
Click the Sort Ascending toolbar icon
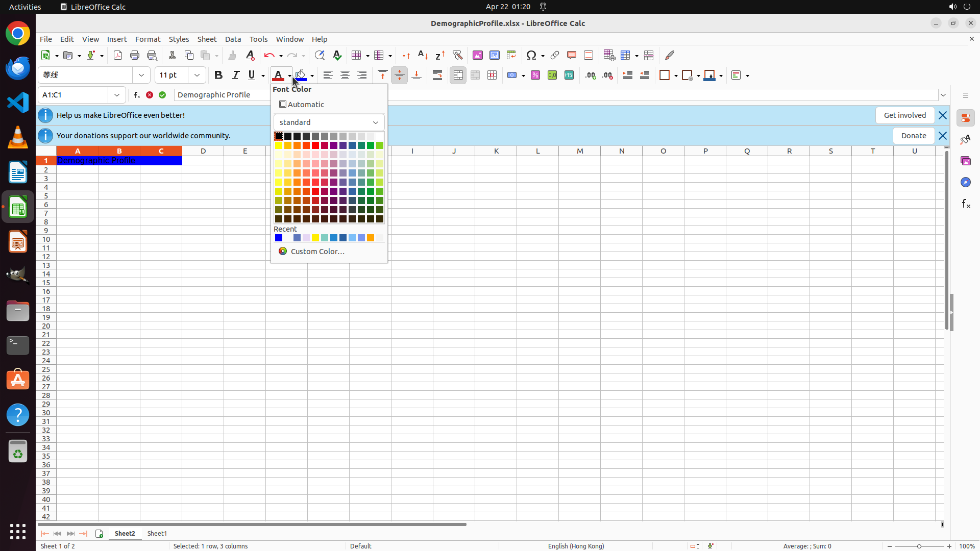[x=423, y=55]
